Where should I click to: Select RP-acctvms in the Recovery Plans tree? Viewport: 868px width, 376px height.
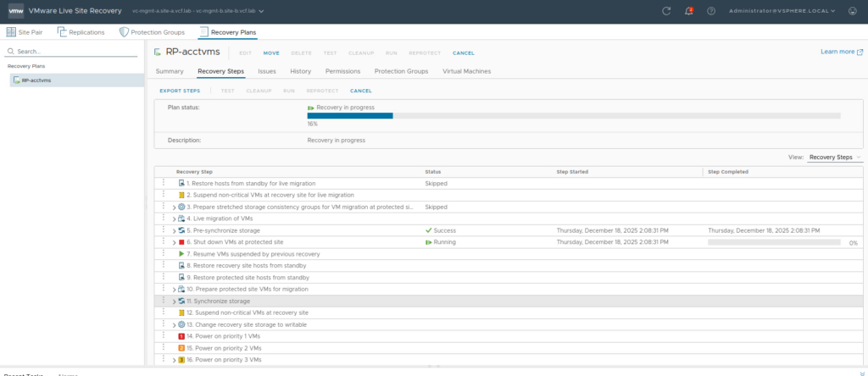point(36,80)
